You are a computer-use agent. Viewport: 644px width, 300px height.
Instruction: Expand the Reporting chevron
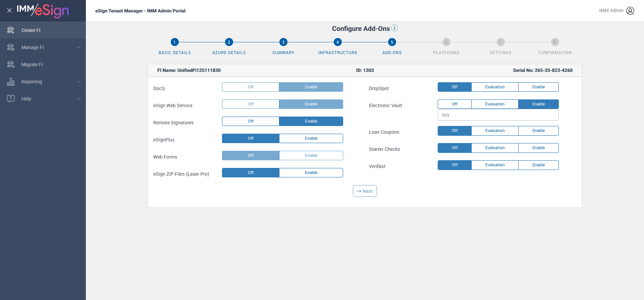click(78, 82)
